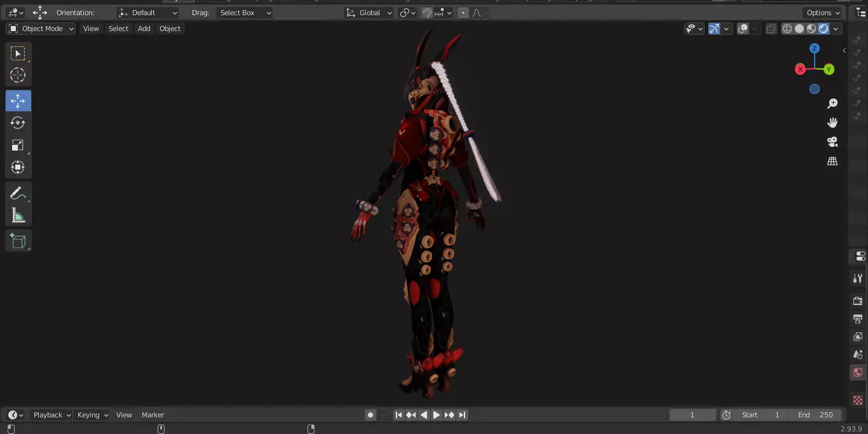The width and height of the screenshot is (868, 434).
Task: Open the Marker menu
Action: pos(153,415)
